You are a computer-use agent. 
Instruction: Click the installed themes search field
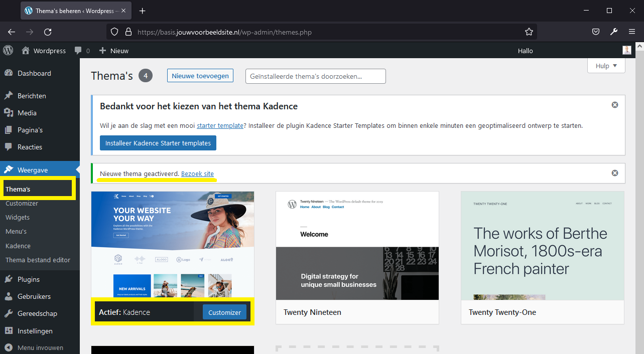315,76
